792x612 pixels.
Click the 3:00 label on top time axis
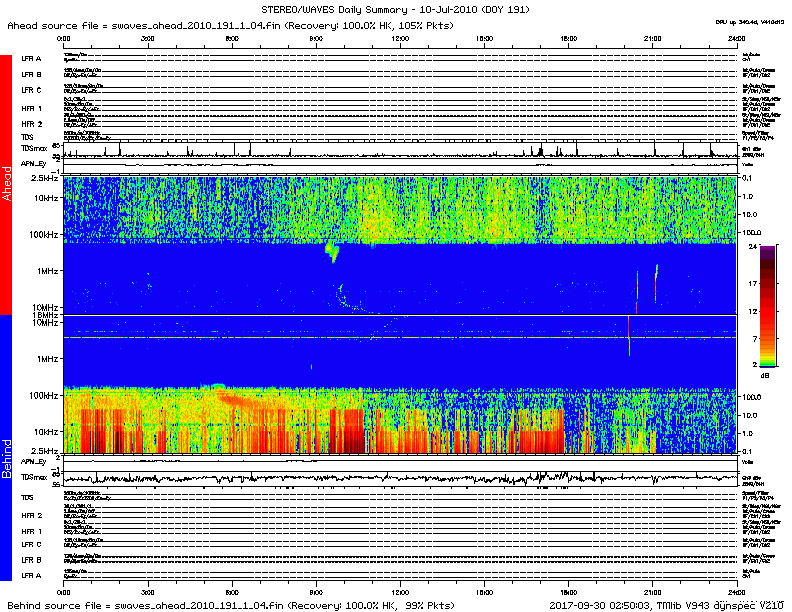[x=147, y=37]
